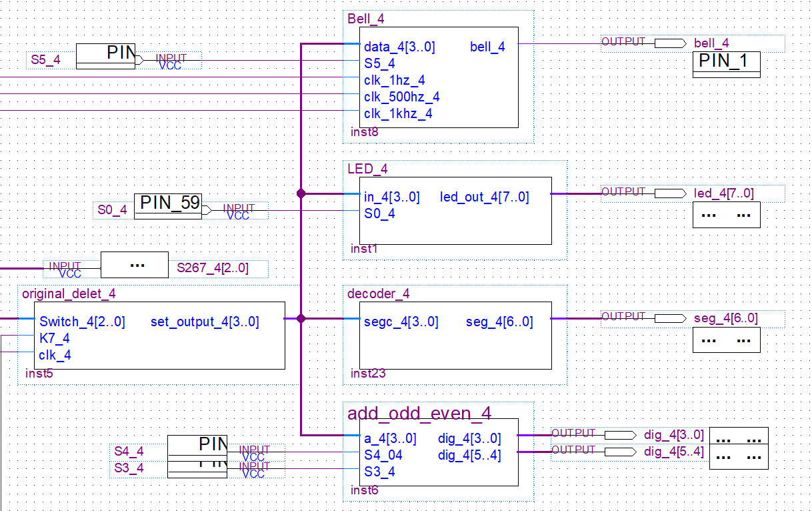
Task: Click the PIN_59 assignment box
Action: [167, 206]
